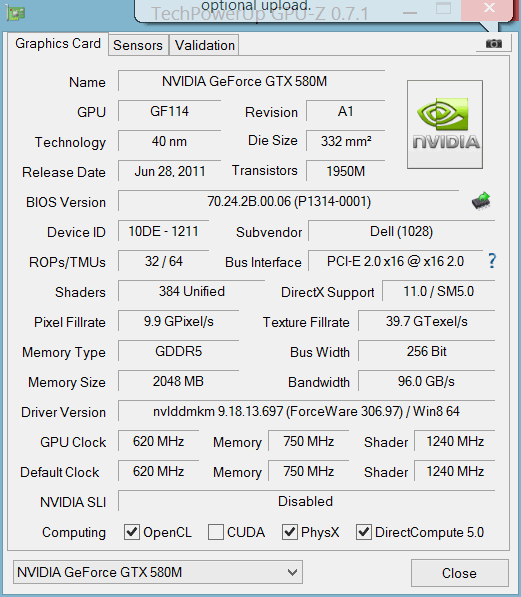Click the NVIDIA logo image
This screenshot has height=597, width=521.
click(x=445, y=124)
